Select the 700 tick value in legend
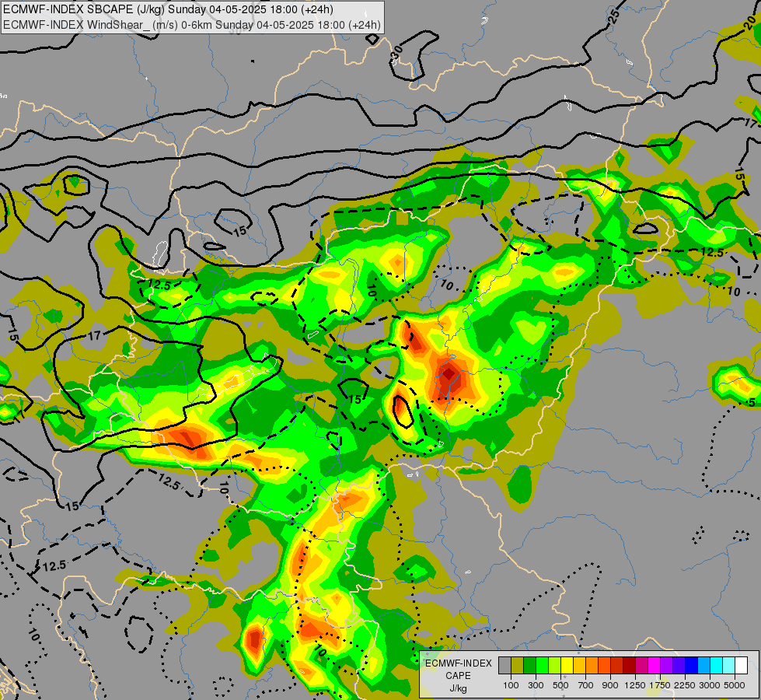This screenshot has height=700, width=761. click(586, 685)
